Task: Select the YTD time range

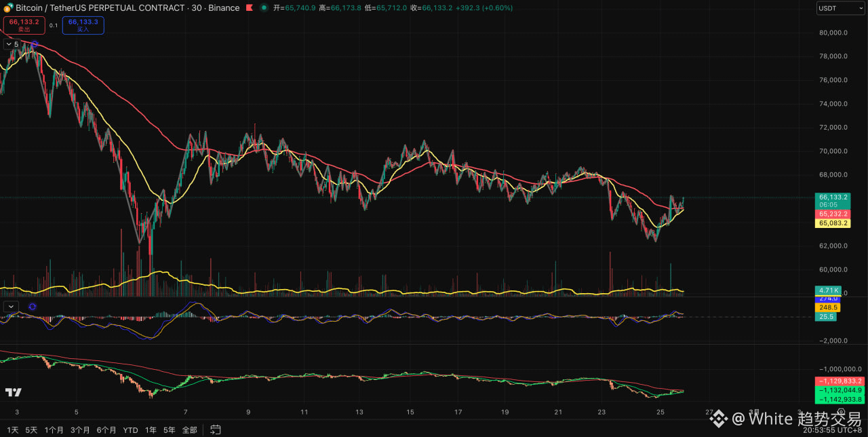Action: 130,430
